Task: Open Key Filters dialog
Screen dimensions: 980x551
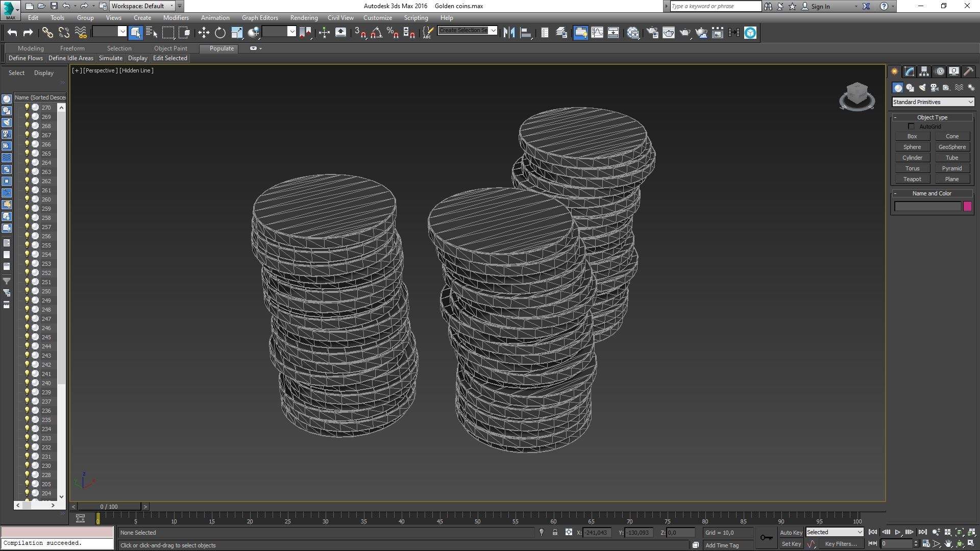Action: click(x=841, y=544)
